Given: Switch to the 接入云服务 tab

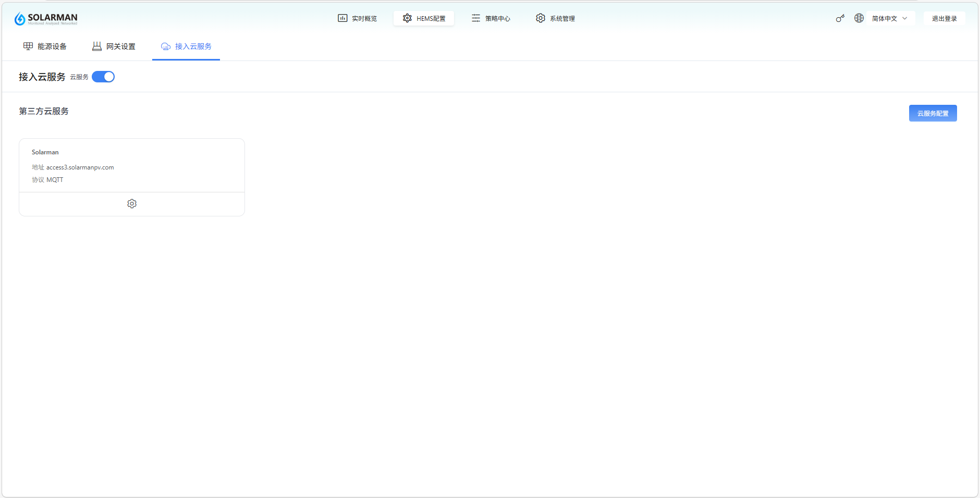Looking at the screenshot, I should tap(186, 46).
